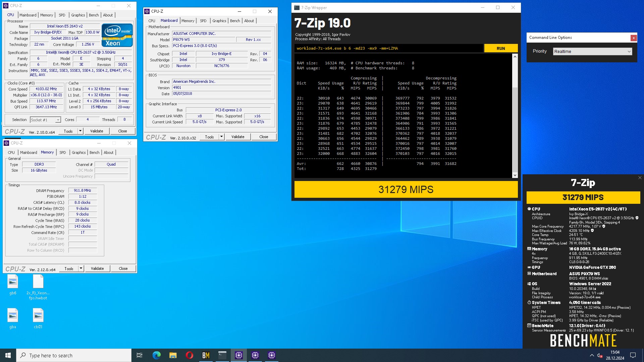Click the ASUSTeK COMPUTER INC. manufacturer field
This screenshot has width=644, height=362.
pyautogui.click(x=221, y=34)
